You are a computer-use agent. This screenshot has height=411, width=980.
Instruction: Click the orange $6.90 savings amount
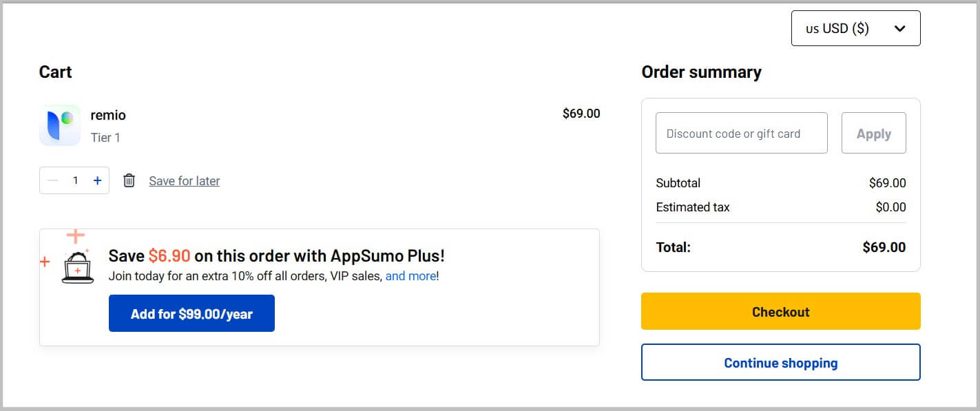point(169,256)
